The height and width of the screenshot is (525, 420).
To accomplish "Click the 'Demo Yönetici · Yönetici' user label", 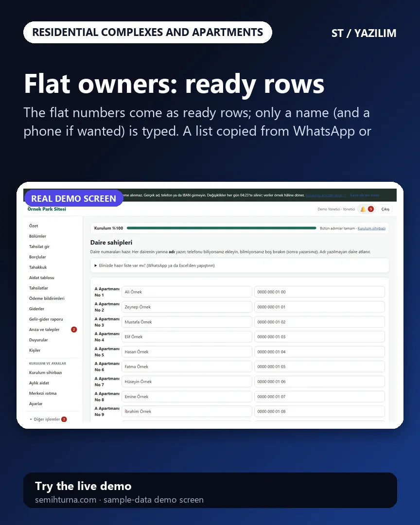I will [x=336, y=209].
